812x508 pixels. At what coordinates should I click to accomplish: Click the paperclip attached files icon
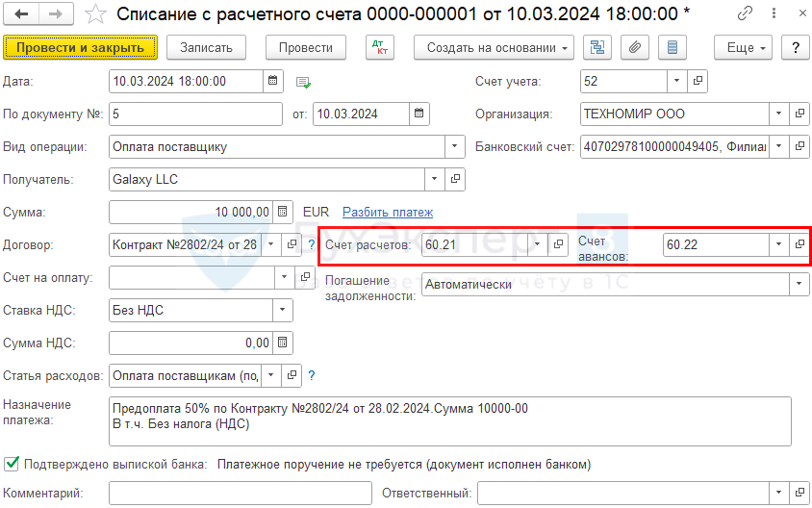point(633,47)
